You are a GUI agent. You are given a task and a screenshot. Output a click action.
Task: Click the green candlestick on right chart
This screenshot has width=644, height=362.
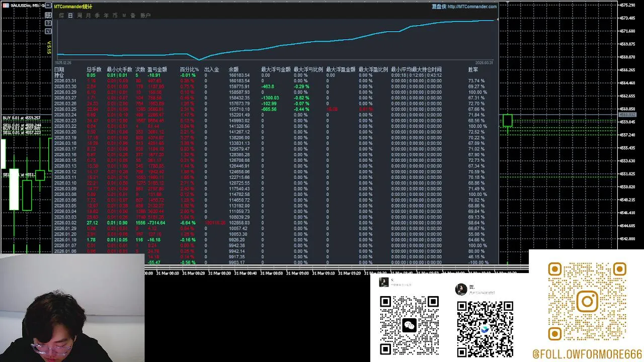[507, 121]
